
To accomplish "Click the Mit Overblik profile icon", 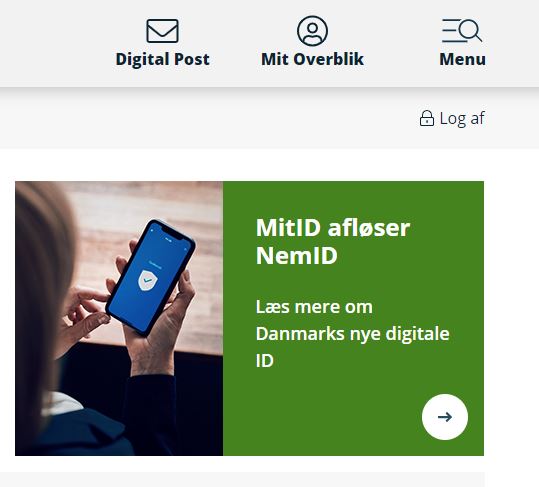I will coord(312,31).
